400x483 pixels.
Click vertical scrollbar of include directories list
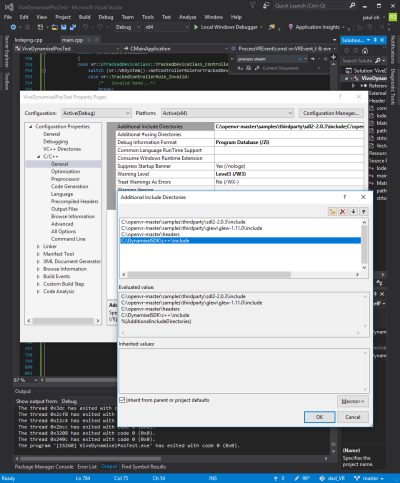click(364, 244)
